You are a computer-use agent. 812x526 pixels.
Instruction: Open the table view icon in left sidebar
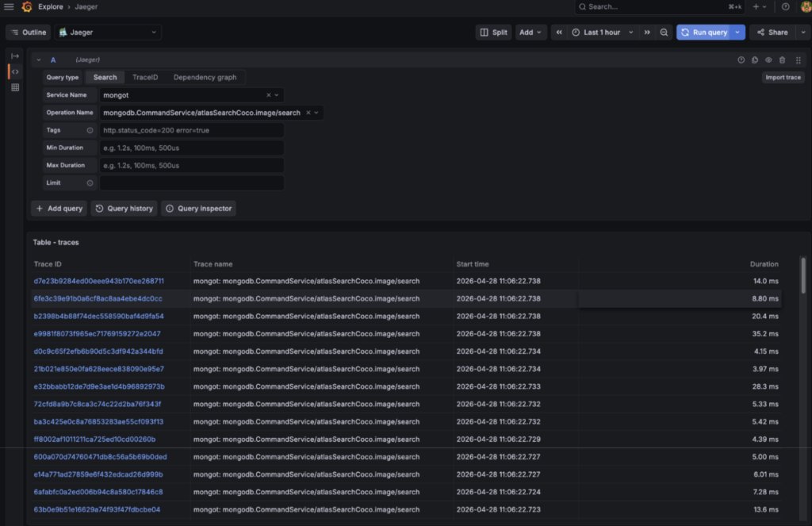coord(15,87)
